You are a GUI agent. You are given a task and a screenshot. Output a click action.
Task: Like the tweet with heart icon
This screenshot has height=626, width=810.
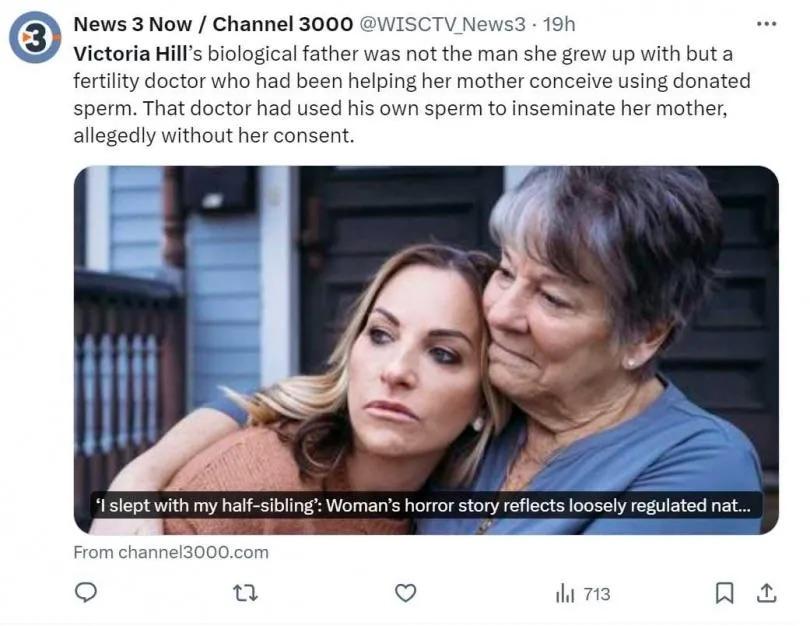(x=405, y=593)
